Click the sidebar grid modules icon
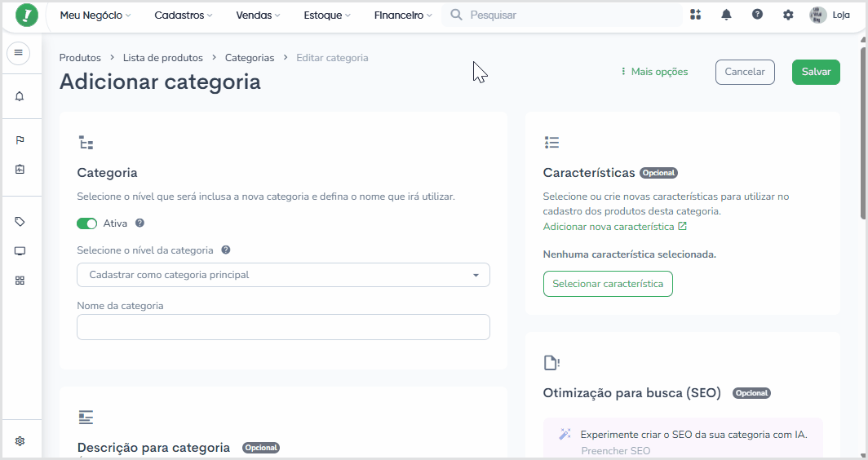Screen dimensions: 868x460 pos(20,281)
